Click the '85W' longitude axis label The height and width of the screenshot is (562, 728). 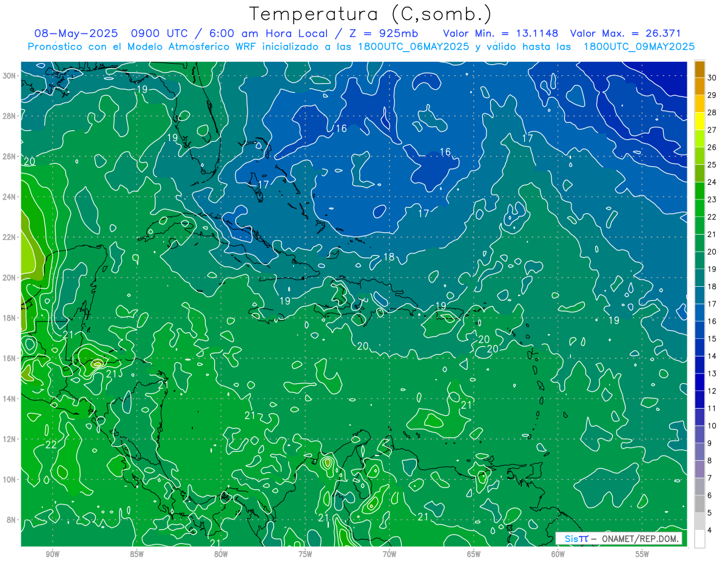pos(136,554)
